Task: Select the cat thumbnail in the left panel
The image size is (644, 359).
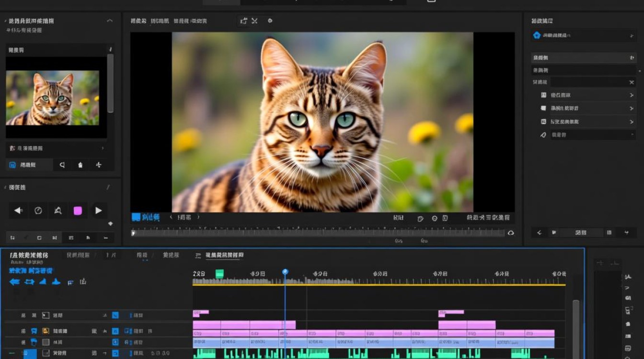Action: pyautogui.click(x=53, y=98)
